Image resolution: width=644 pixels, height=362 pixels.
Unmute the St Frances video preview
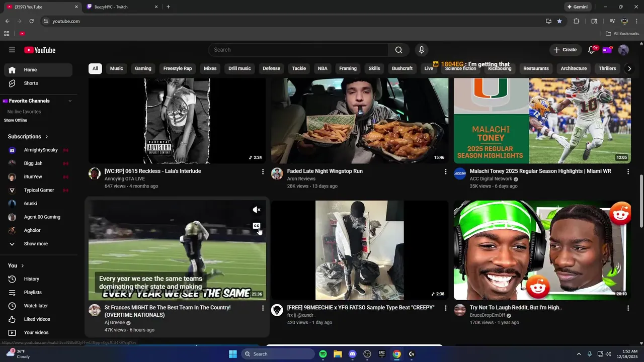(x=257, y=210)
